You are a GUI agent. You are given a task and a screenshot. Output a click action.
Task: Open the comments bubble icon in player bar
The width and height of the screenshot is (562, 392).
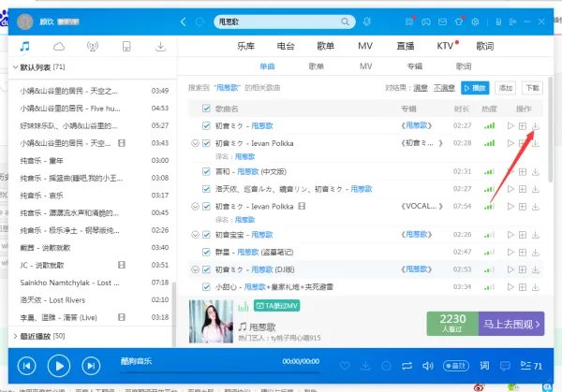pos(505,366)
